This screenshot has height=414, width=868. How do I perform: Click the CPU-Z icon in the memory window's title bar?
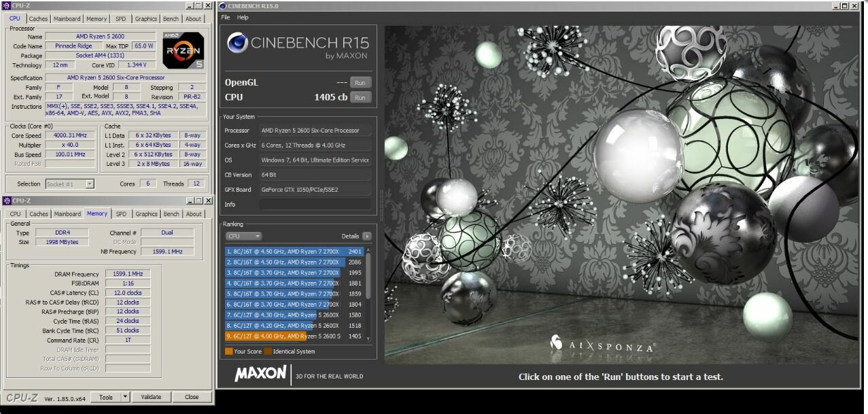coord(7,201)
